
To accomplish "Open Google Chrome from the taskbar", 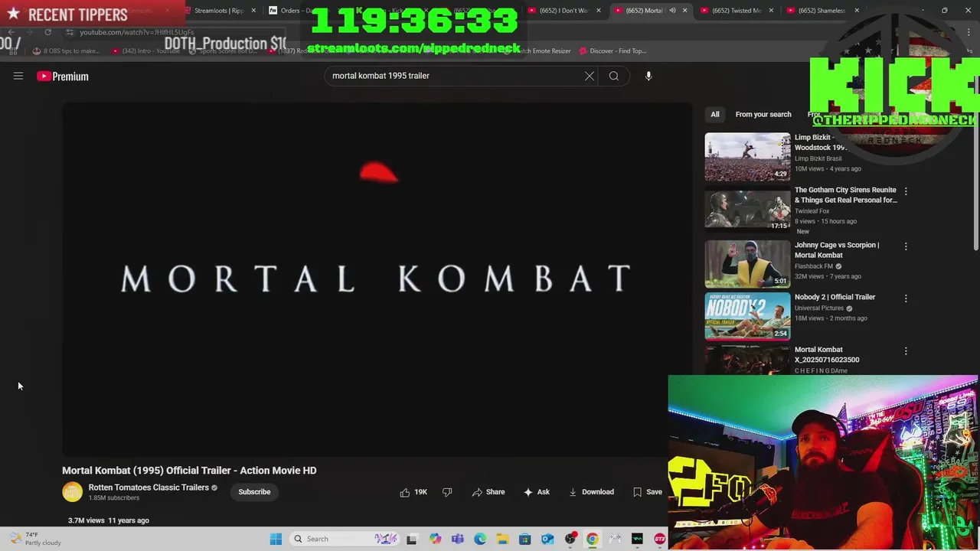I will (593, 539).
